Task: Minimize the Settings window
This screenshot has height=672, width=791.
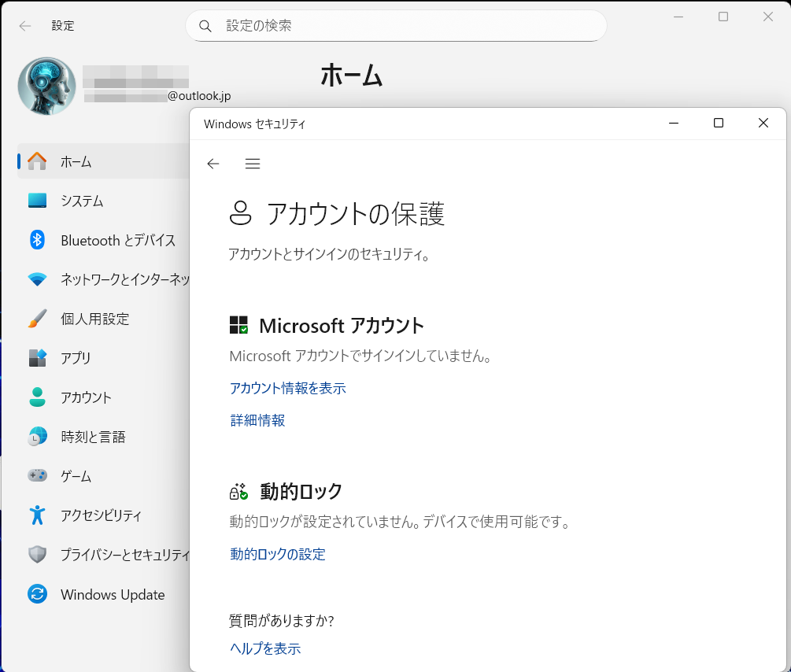Action: [x=678, y=17]
